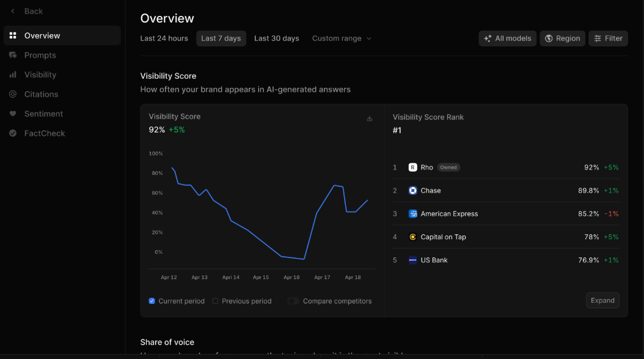This screenshot has width=644, height=359.
Task: Click the Overview grid icon
Action: coord(13,35)
